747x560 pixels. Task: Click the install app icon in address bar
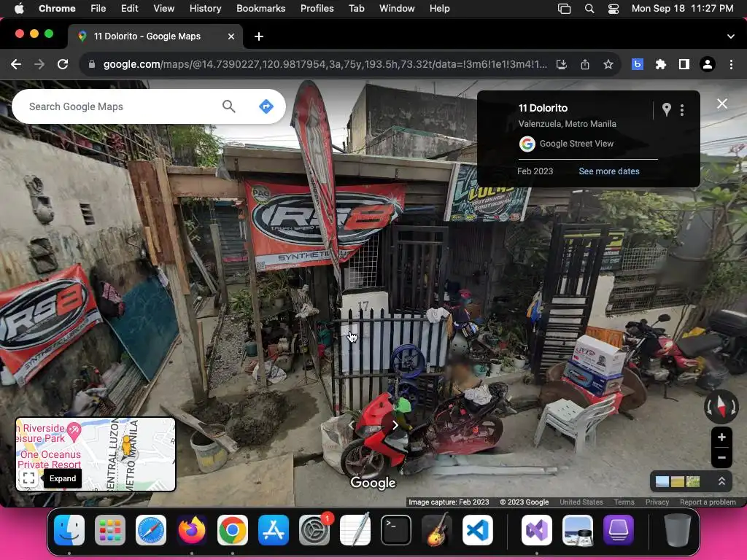pos(562,64)
